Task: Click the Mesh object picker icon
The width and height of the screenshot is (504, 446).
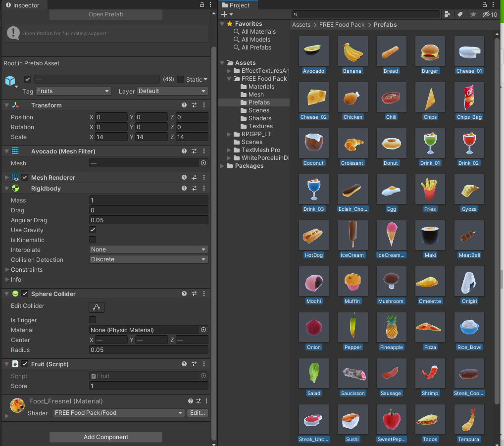Action: coord(203,163)
